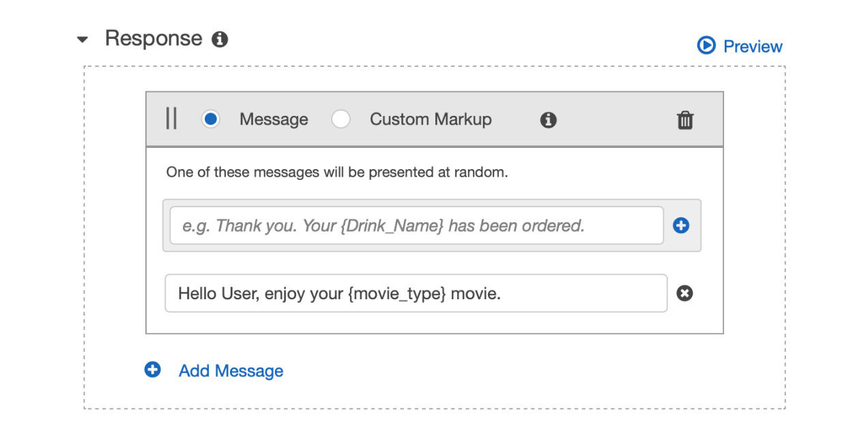The height and width of the screenshot is (439, 868).
Task: Click the Preview play circle icon
Action: [706, 46]
